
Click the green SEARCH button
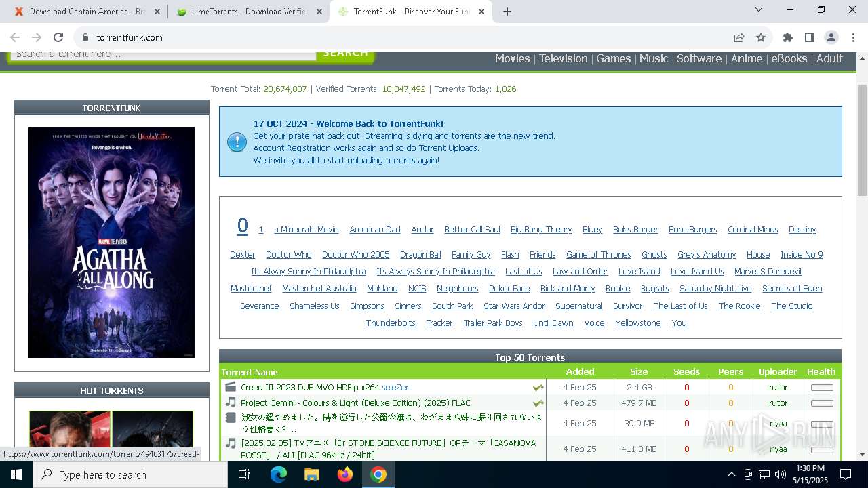346,54
